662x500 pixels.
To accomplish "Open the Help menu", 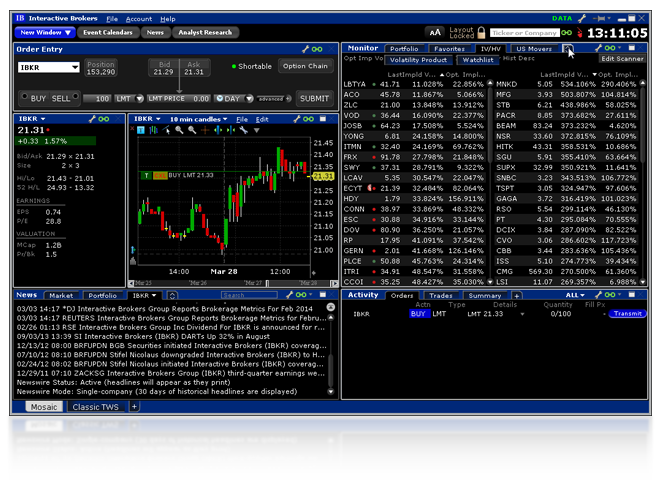I will click(168, 19).
